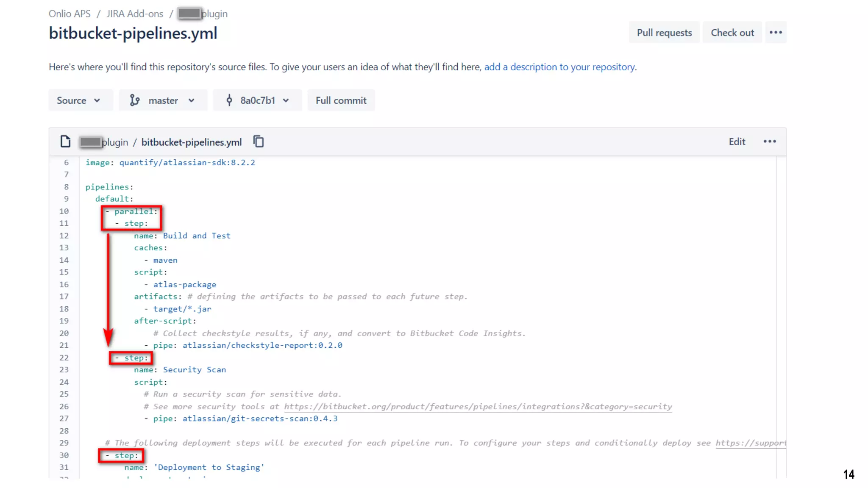Viewport: 868px width, 488px height.
Task: Click the branch icon beside master
Action: 134,100
